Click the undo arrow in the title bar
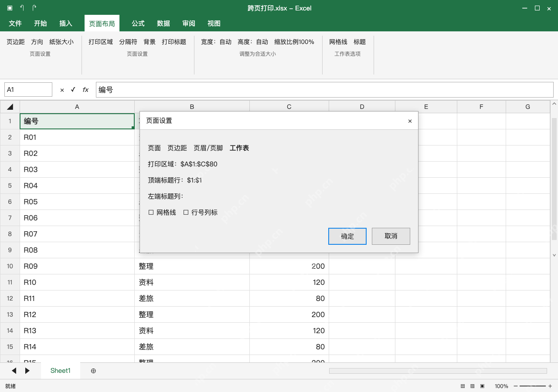The image size is (558, 392). pyautogui.click(x=22, y=8)
